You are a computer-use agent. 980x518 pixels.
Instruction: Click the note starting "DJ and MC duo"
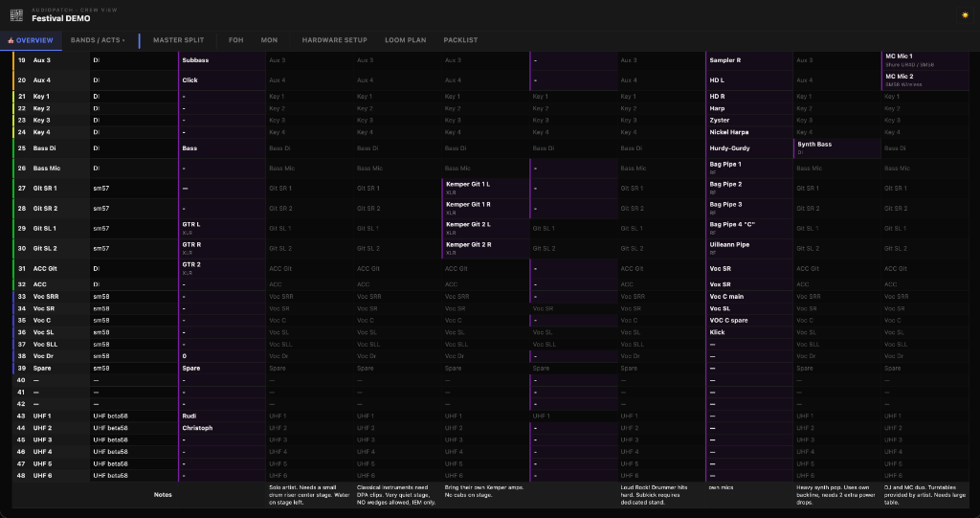[924, 495]
